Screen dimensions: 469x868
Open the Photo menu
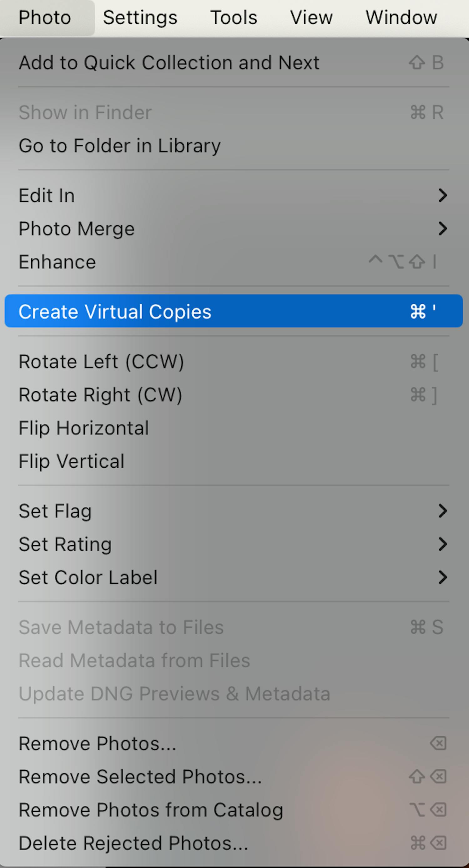coord(45,18)
